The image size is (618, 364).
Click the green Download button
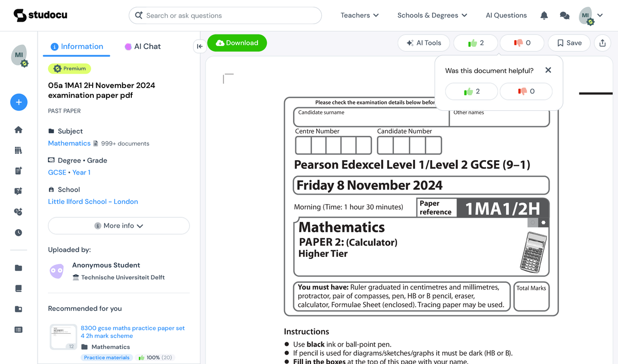click(x=237, y=43)
